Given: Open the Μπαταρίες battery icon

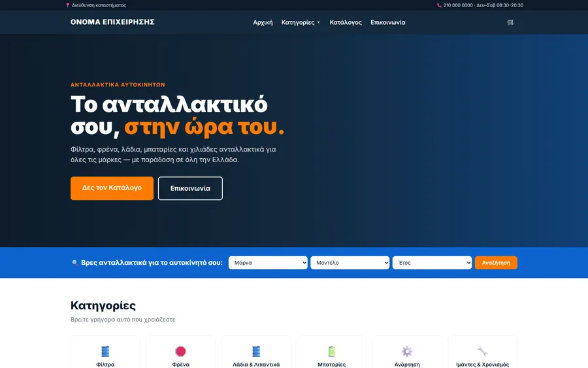Looking at the screenshot, I should pyautogui.click(x=331, y=352).
